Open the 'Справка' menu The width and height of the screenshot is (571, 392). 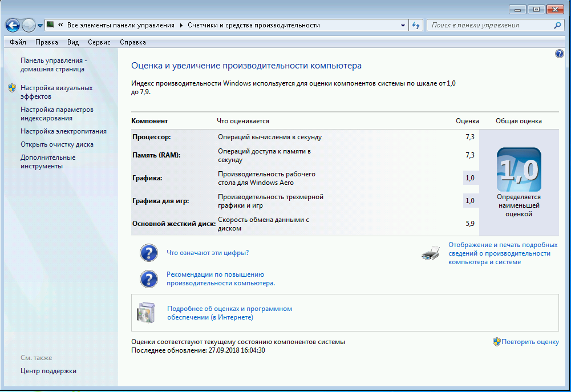(132, 42)
